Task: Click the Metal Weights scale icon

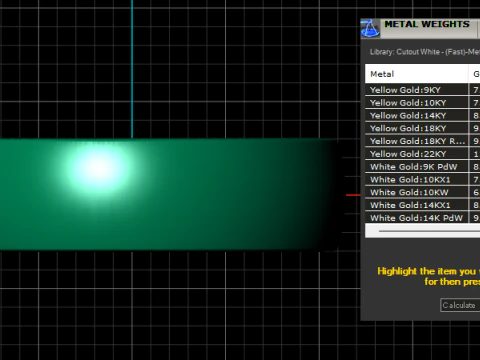Action: 370,28
